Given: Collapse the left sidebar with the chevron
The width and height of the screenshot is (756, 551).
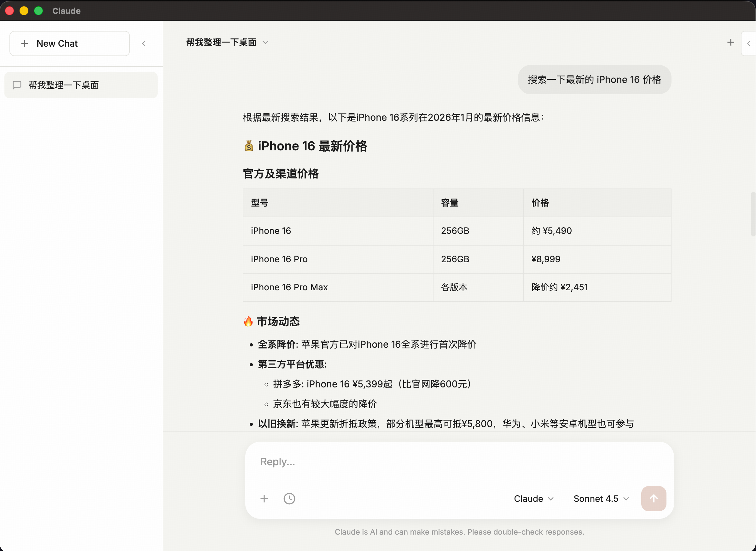Looking at the screenshot, I should 144,43.
